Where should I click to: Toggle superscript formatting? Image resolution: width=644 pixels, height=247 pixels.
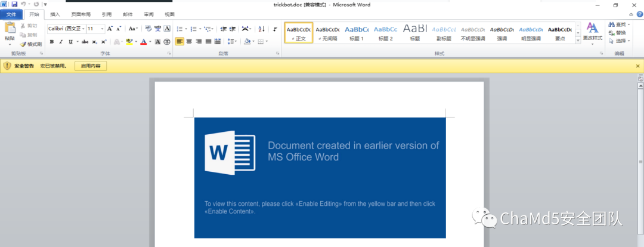click(104, 42)
